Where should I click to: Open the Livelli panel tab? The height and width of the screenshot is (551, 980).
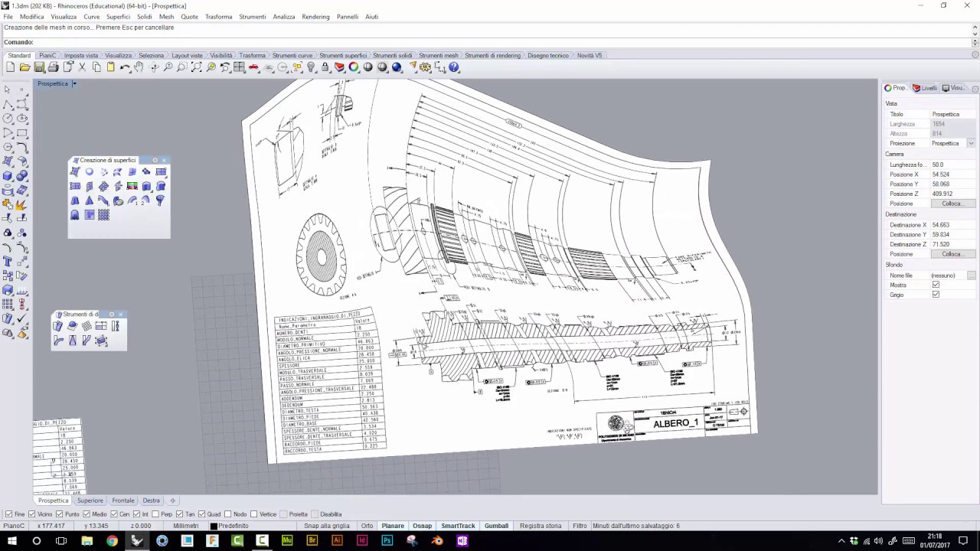coord(925,88)
